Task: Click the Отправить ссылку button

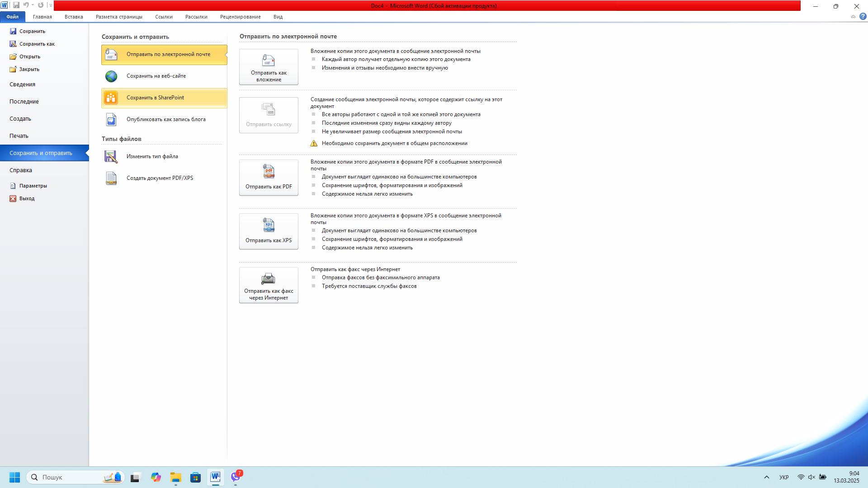Action: click(x=269, y=115)
